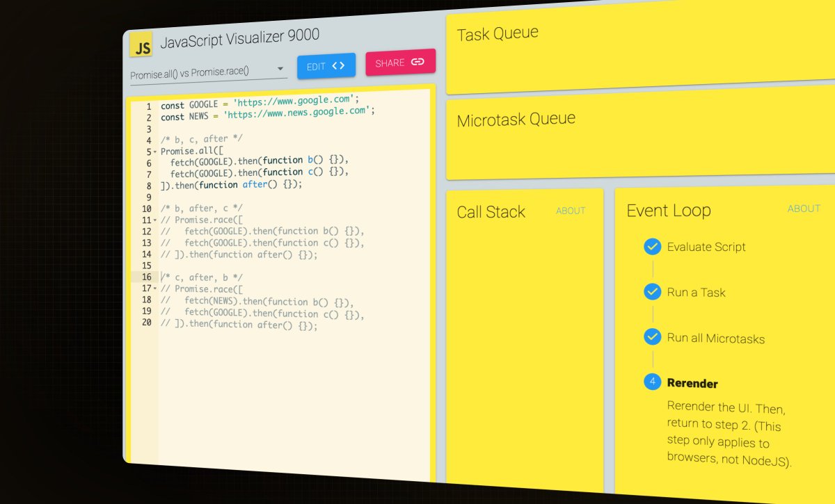This screenshot has height=504, width=835.
Task: Click the comment '/* c, after, b */' on line 16
Action: pos(202,277)
